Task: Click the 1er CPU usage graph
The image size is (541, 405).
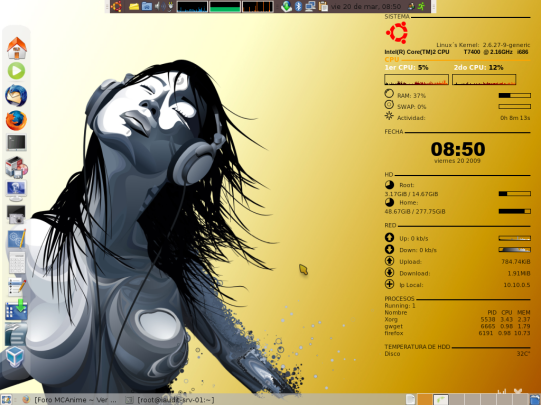Action: coord(416,79)
